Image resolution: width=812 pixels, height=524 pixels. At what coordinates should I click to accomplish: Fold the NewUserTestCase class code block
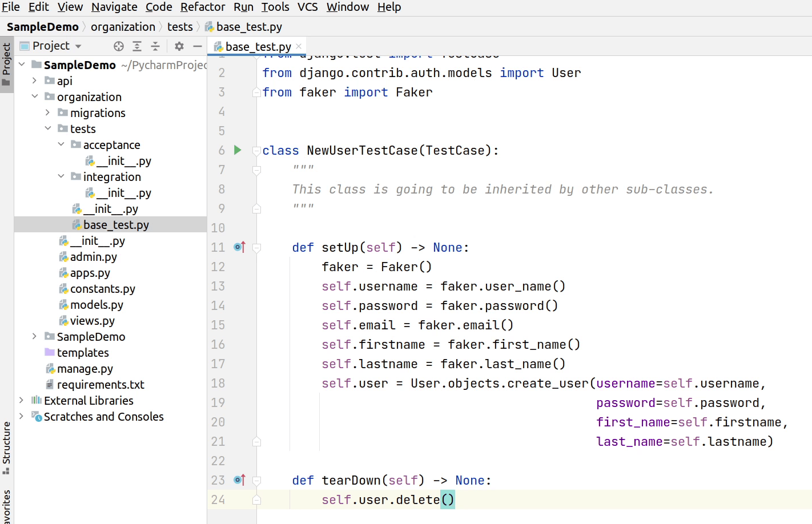pos(257,151)
